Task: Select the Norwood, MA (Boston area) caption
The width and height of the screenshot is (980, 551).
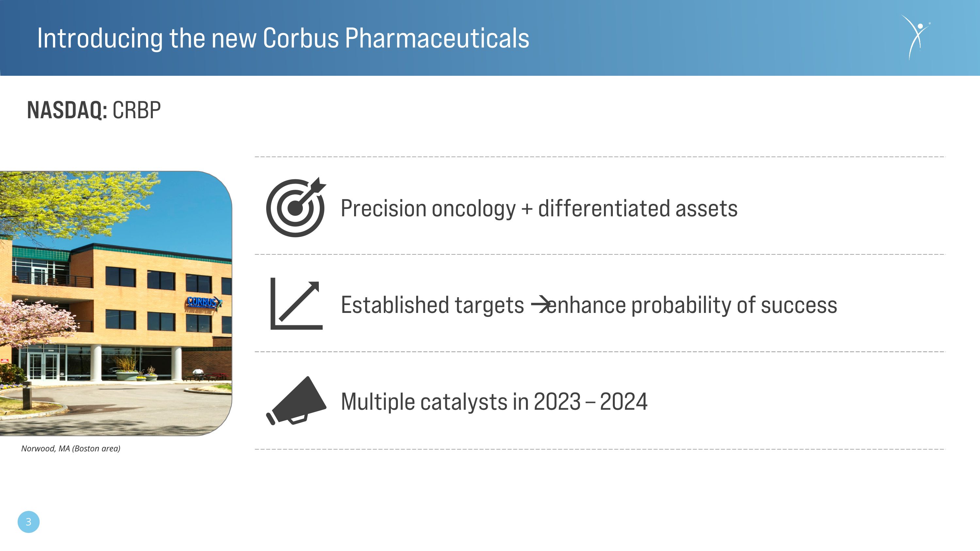Action: coord(71,448)
